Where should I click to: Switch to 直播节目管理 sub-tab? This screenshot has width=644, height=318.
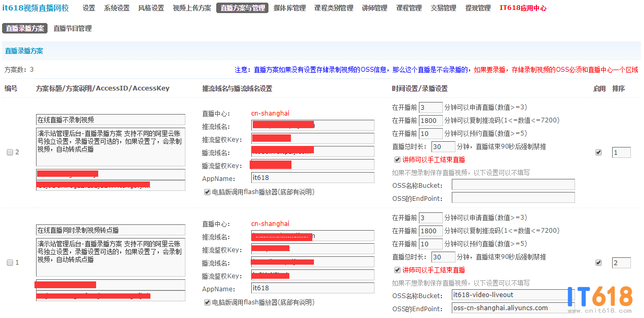[x=73, y=28]
